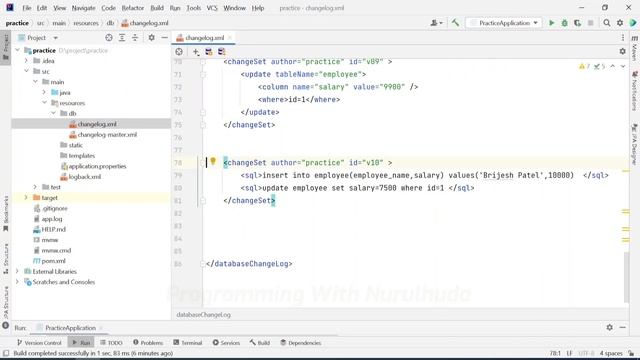Open Search Everywhere magnifier icon
Image resolution: width=640 pixels, height=360 pixels.
pos(607,23)
